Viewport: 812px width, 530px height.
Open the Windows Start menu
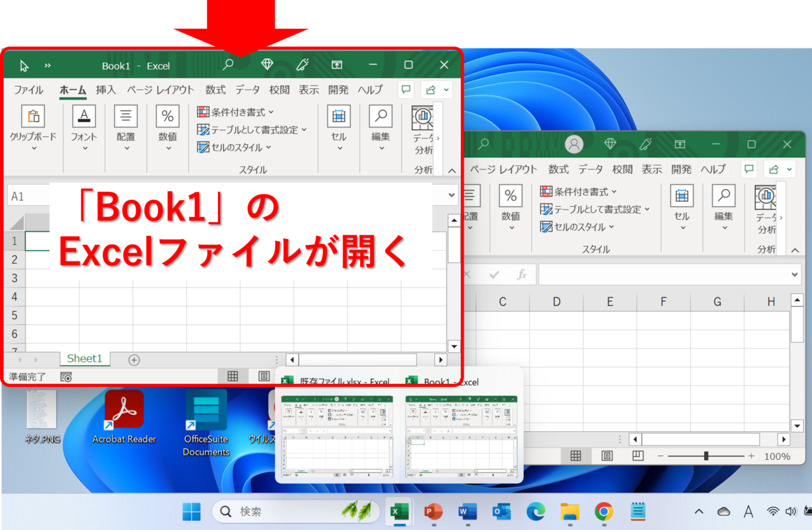click(x=192, y=512)
